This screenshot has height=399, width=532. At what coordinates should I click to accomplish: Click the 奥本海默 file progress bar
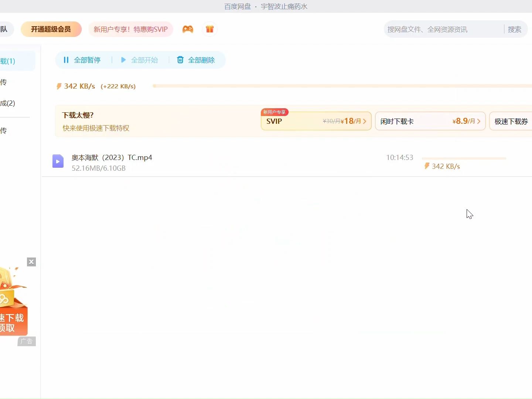464,158
